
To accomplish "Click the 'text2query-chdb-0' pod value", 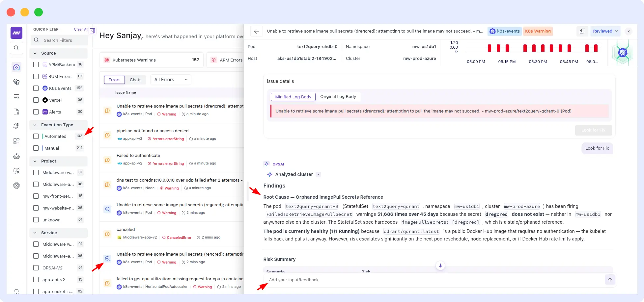I will point(317,46).
